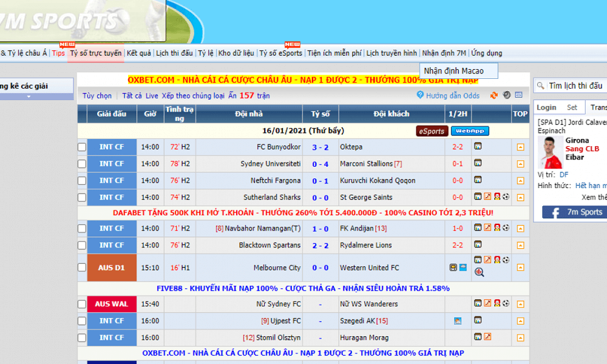Image resolution: width=607 pixels, height=364 pixels.
Task: Expand the league statistics panel down arrow
Action: tap(29, 96)
